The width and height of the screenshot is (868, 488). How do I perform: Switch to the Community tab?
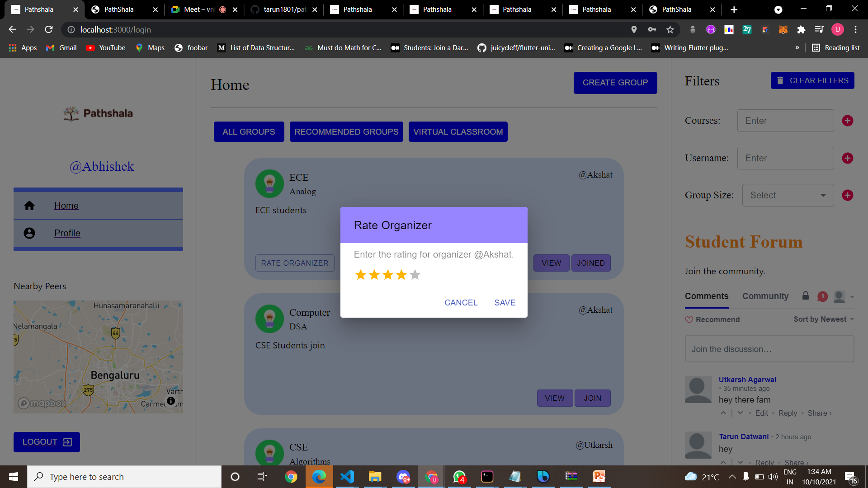click(x=765, y=296)
